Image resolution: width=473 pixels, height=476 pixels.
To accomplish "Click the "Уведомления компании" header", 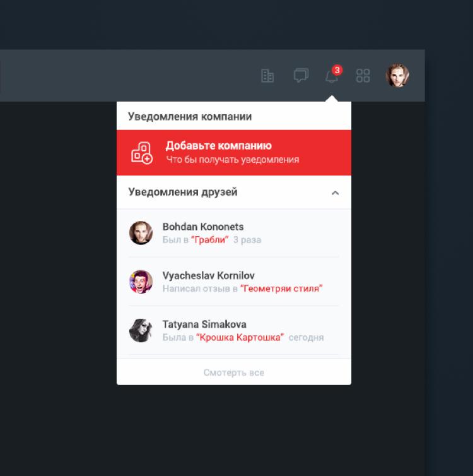I will [x=190, y=117].
